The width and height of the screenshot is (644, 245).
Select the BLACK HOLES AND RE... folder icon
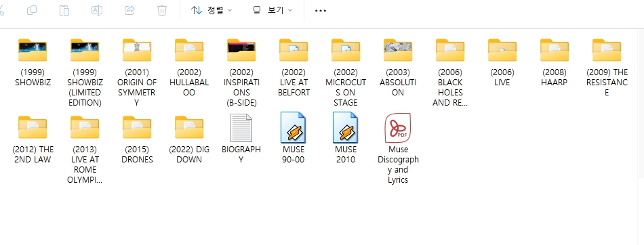coord(449,50)
